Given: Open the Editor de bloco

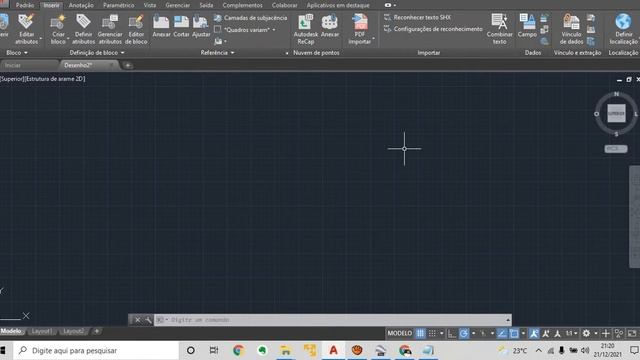Looking at the screenshot, I should (136, 29).
